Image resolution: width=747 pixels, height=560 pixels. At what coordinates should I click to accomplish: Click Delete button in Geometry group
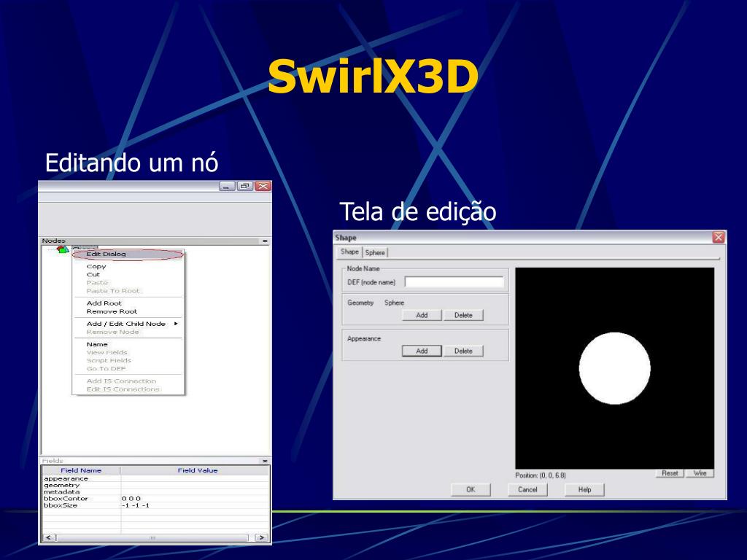pos(463,315)
